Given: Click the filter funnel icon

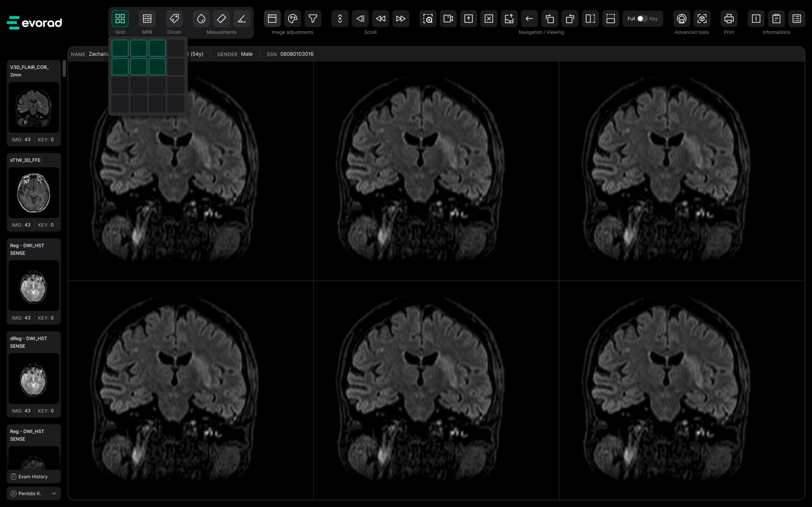Looking at the screenshot, I should pyautogui.click(x=313, y=19).
